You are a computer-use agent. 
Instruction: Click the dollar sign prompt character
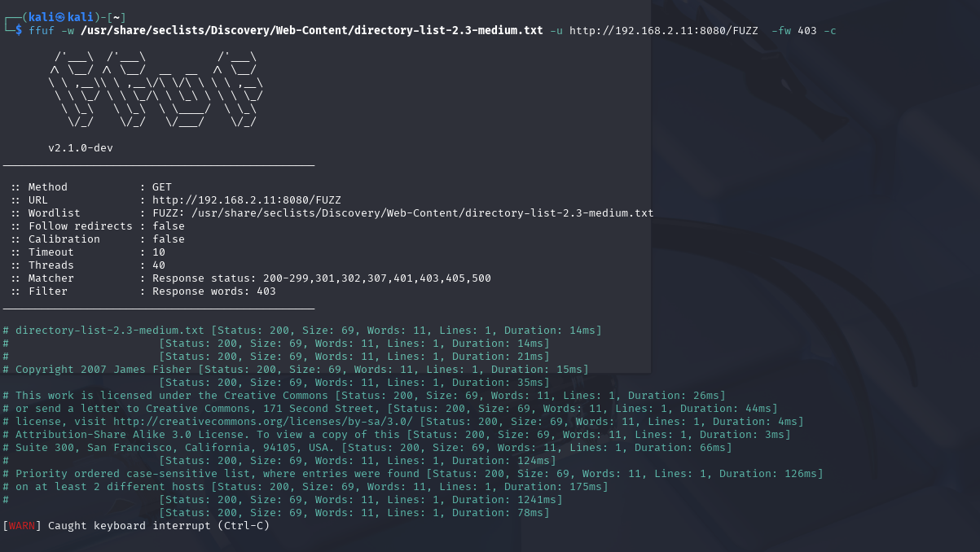(19, 31)
